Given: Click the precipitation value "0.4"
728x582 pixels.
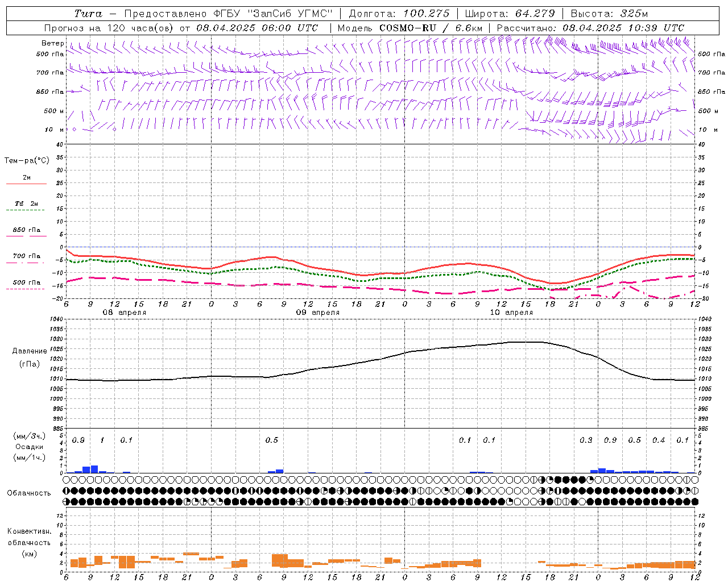Looking at the screenshot, I should (x=659, y=440).
